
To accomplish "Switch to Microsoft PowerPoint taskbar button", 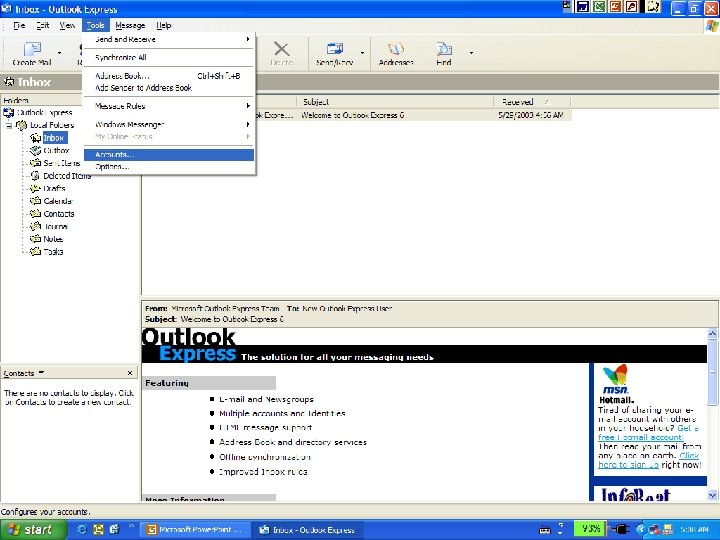I will point(194,529).
